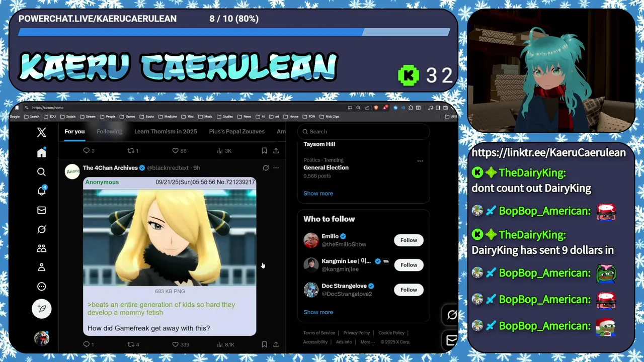Open the Games bookmarks folder

(127, 117)
